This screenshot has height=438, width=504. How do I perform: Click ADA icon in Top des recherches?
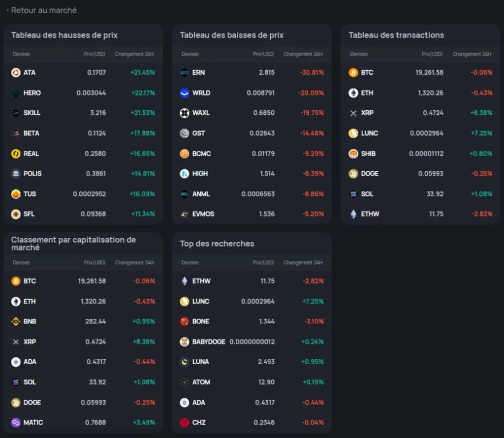185,403
